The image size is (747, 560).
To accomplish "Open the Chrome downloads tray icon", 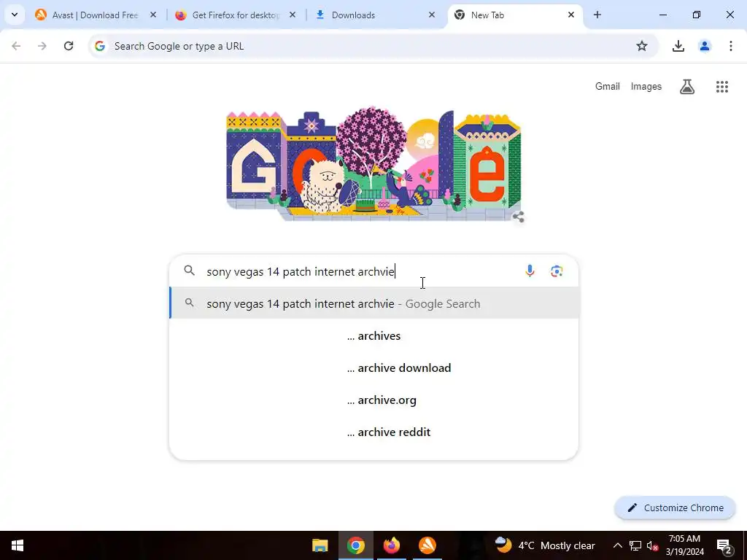I will click(678, 46).
